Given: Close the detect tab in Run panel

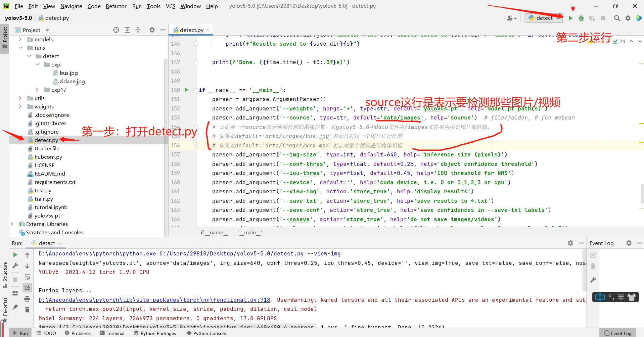Looking at the screenshot, I should coord(60,243).
